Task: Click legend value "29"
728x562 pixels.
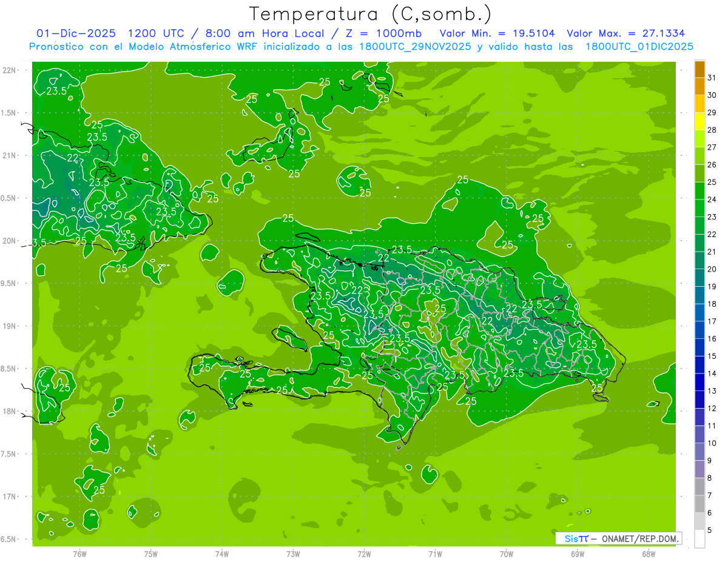Action: (x=712, y=112)
